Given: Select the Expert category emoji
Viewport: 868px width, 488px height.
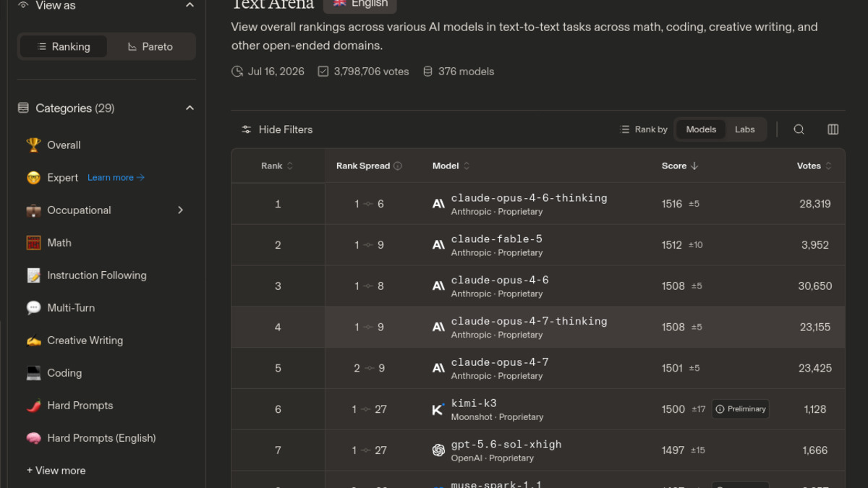Looking at the screenshot, I should [33, 177].
